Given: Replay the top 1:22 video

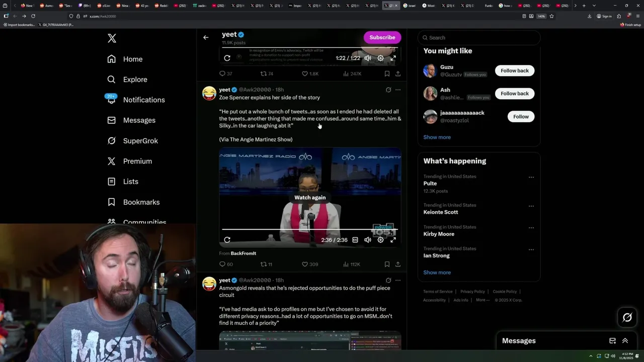Looking at the screenshot, I should click(x=227, y=58).
